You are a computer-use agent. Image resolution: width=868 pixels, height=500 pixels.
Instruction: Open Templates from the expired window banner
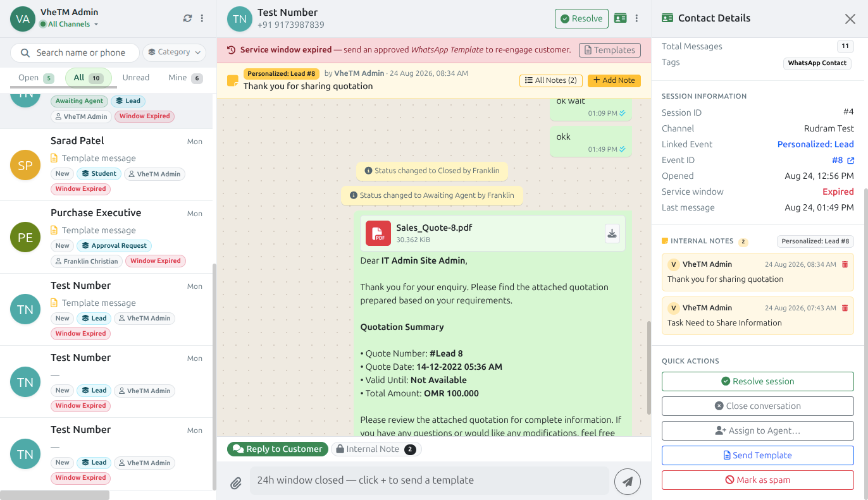coord(610,50)
